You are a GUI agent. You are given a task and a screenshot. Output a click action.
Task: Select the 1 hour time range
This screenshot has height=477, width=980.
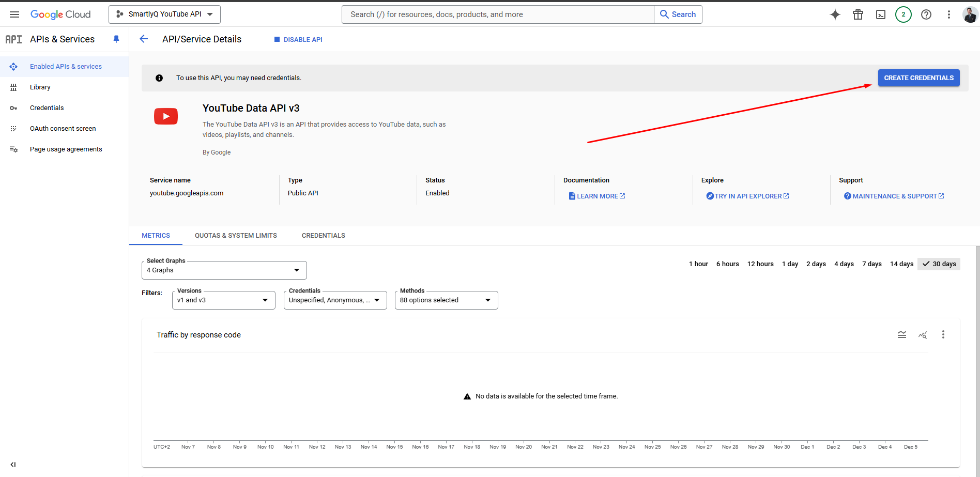pos(698,264)
